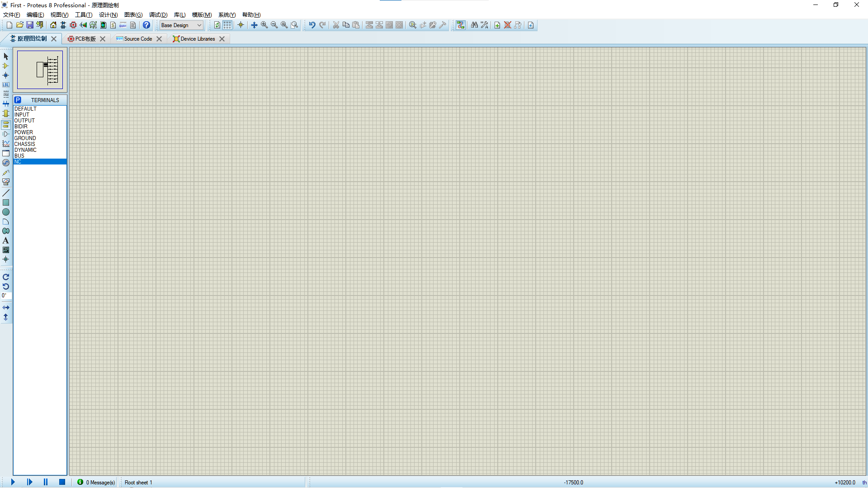This screenshot has height=488, width=868.
Task: Select the Junction dot mode tool
Action: [x=6, y=75]
